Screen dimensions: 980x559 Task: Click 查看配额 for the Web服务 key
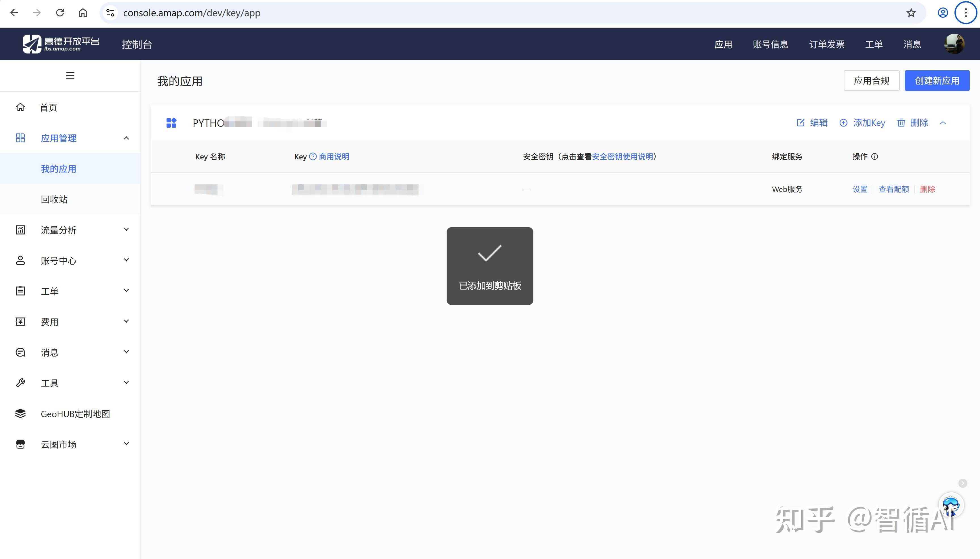point(894,189)
